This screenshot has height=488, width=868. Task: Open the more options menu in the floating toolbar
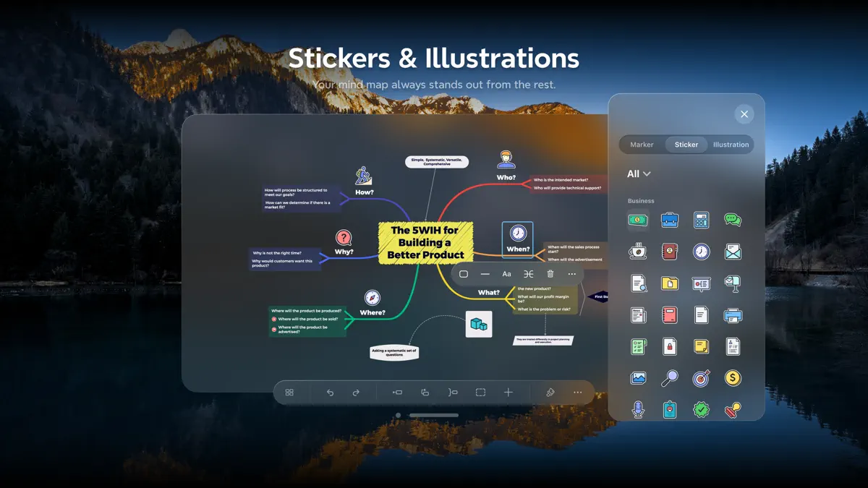(572, 274)
